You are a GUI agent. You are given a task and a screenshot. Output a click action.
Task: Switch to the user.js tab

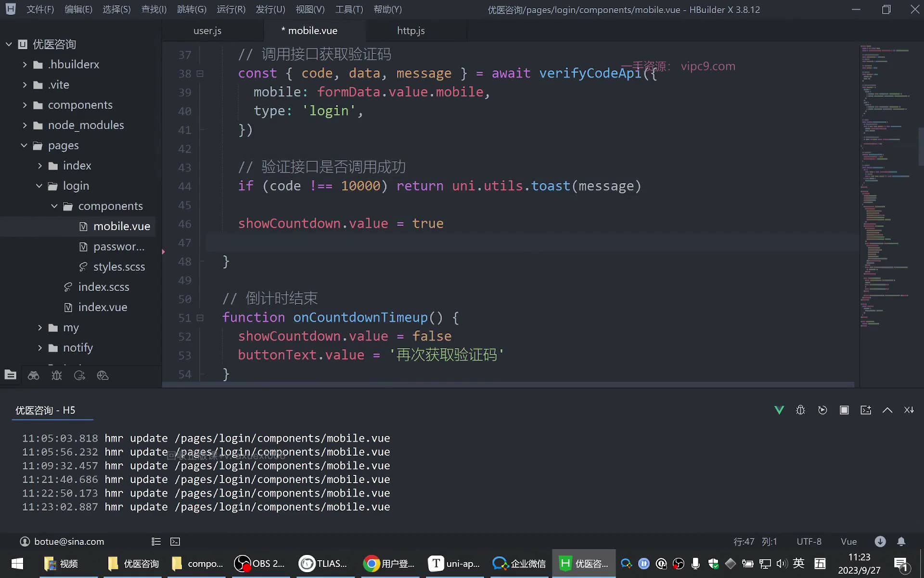(x=207, y=31)
